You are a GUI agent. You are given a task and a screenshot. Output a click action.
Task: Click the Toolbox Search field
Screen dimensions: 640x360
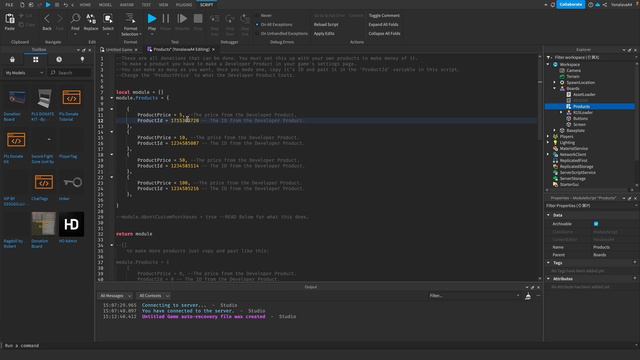tap(69, 73)
